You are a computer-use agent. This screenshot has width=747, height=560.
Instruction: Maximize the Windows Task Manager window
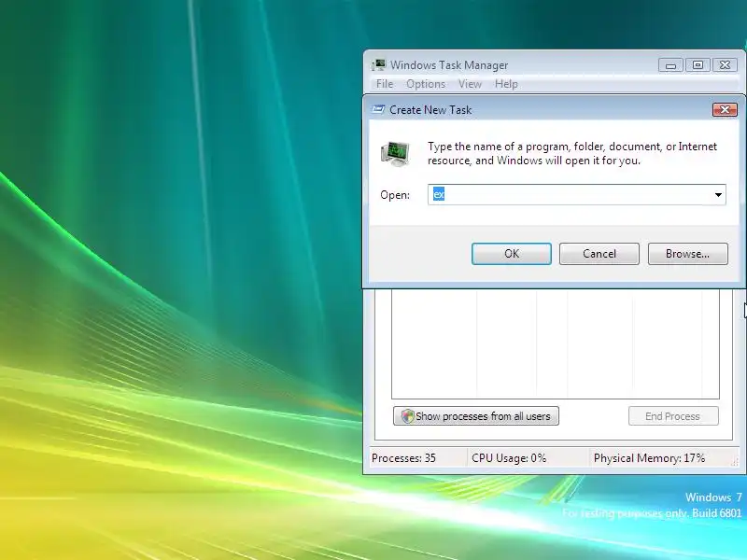(x=698, y=64)
